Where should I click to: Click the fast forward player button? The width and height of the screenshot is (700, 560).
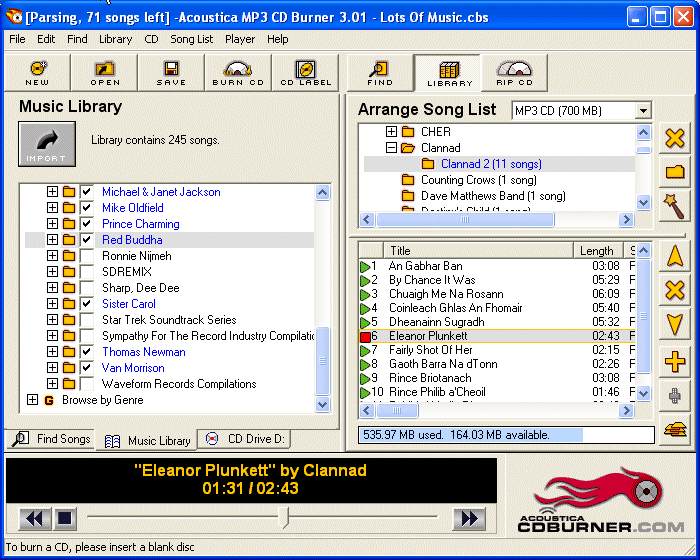tap(469, 518)
